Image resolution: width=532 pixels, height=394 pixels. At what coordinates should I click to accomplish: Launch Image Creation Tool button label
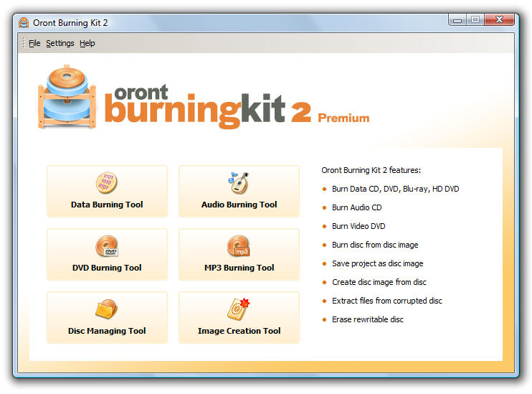pos(239,331)
